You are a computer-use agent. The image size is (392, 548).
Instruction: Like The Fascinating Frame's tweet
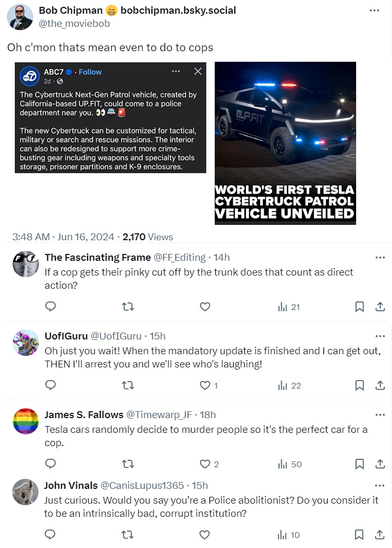coord(205,307)
